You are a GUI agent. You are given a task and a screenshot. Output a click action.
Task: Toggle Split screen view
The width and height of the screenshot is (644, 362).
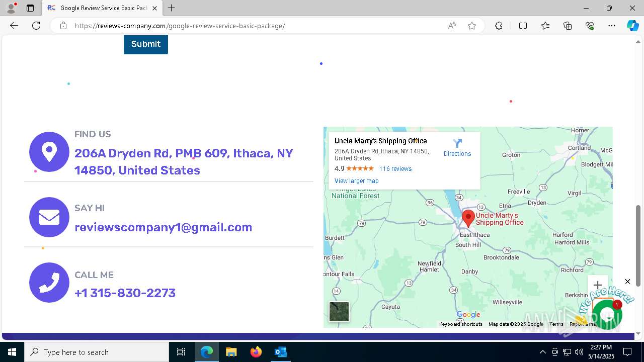pyautogui.click(x=523, y=26)
